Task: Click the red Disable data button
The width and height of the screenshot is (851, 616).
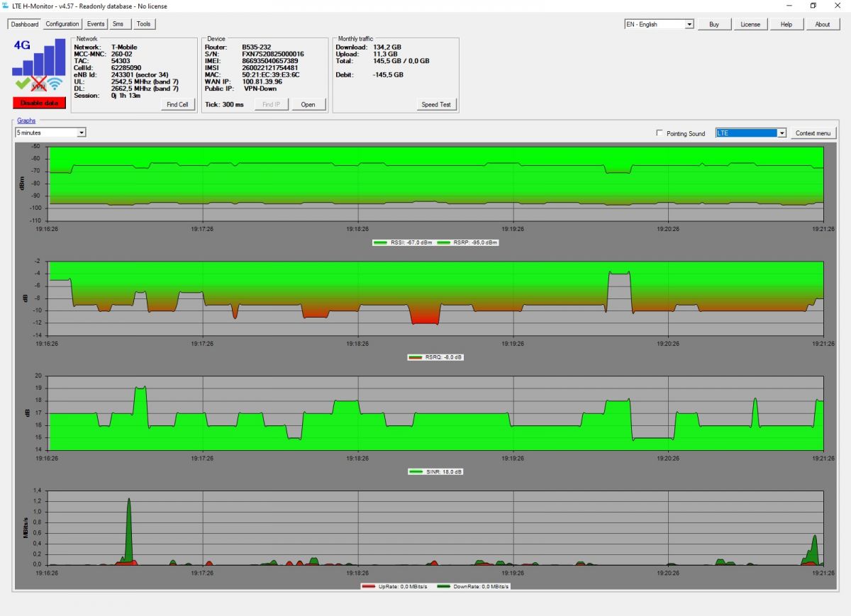Action: click(x=39, y=103)
